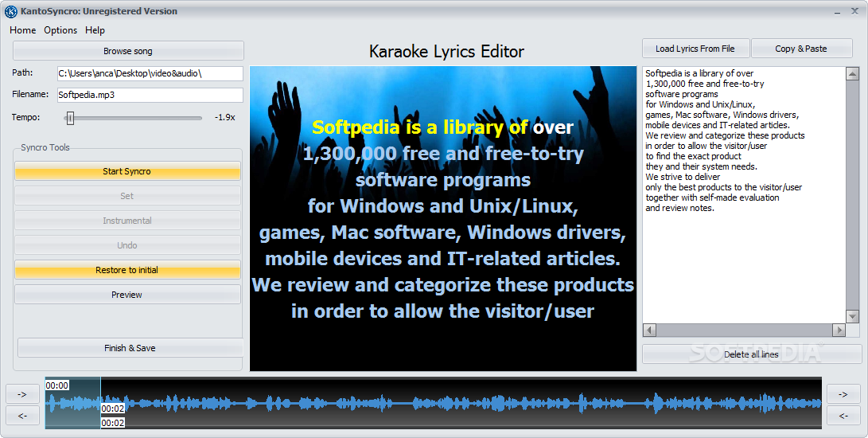The width and height of the screenshot is (868, 438).
Task: Click the lyrics horizontal scrollbar track
Action: click(745, 330)
